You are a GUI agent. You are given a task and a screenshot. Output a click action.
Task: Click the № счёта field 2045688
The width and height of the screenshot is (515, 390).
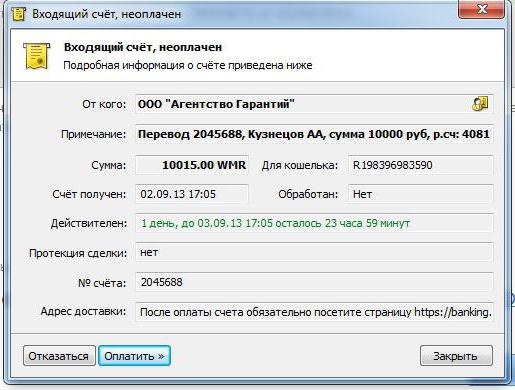click(314, 282)
